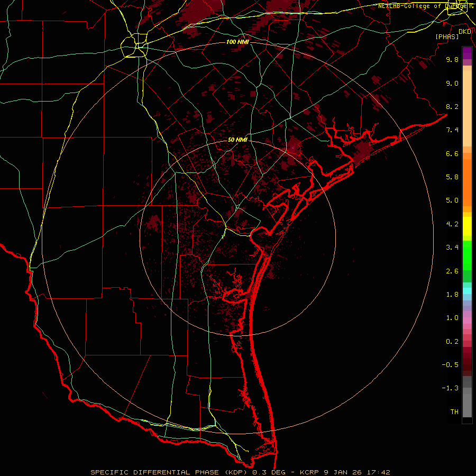Viewport: 476px width, 476px height.
Task: Click the "SPECIFIC DIFFERENTIAL PHASE (KDP)" caption
Action: pos(168,472)
